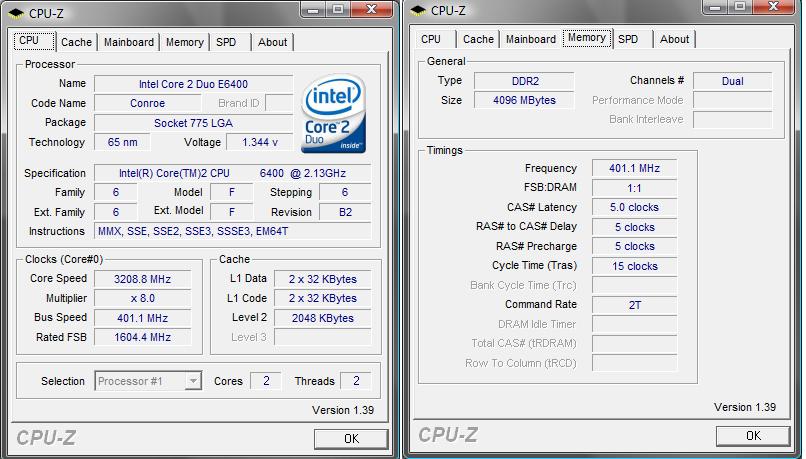This screenshot has width=806, height=459.
Task: Click the 'Socket 775 LGA' package value
Action: 193,123
